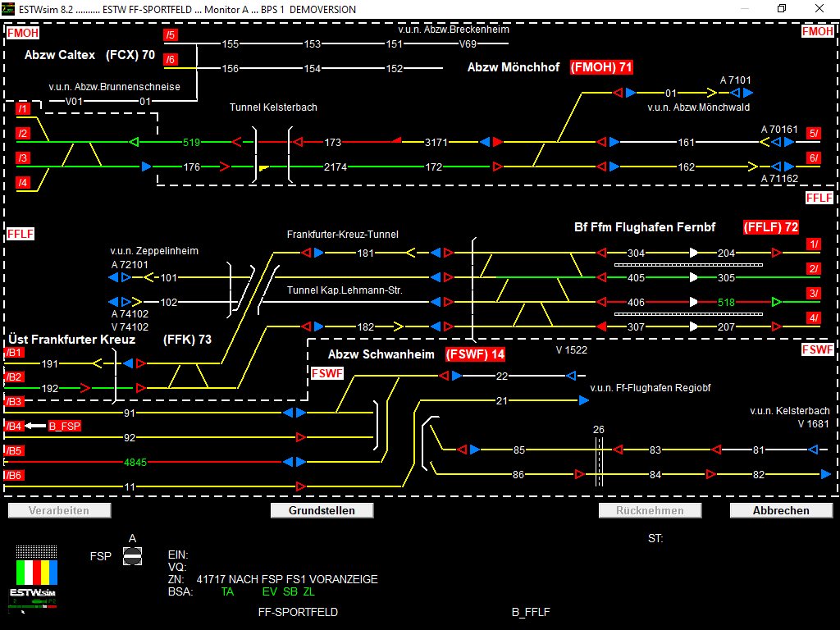The height and width of the screenshot is (630, 840).
Task: Select the red (FFLF) 72 station label
Action: [770, 227]
